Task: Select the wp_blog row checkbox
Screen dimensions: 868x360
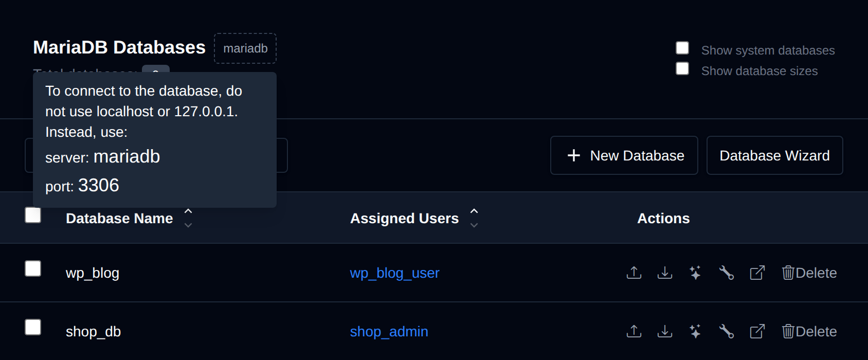Action: click(x=33, y=268)
